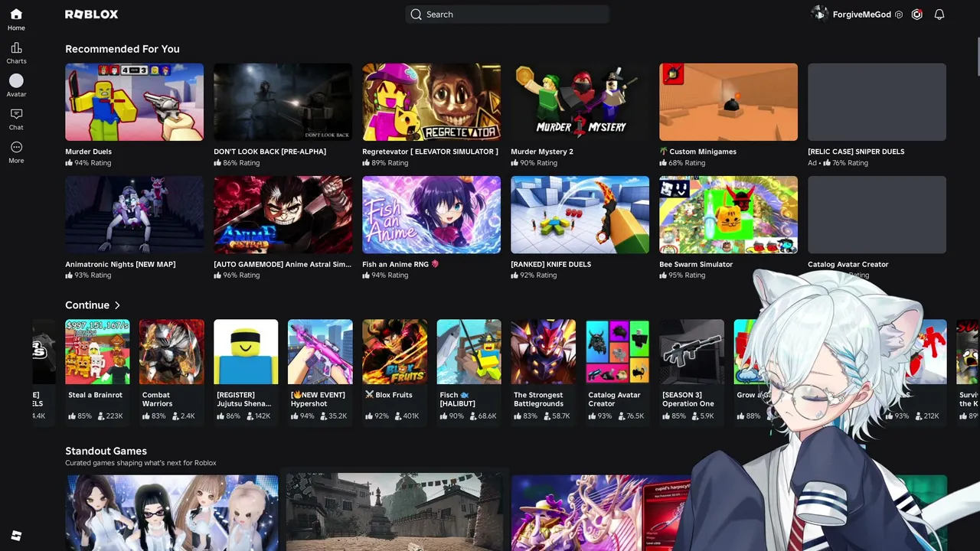This screenshot has width=980, height=551.
Task: Show the More sidebar menu
Action: pos(16,152)
